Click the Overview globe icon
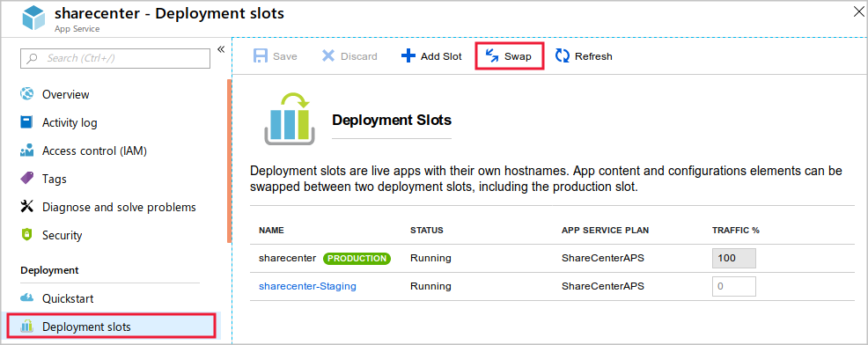The image size is (868, 345). tap(26, 94)
